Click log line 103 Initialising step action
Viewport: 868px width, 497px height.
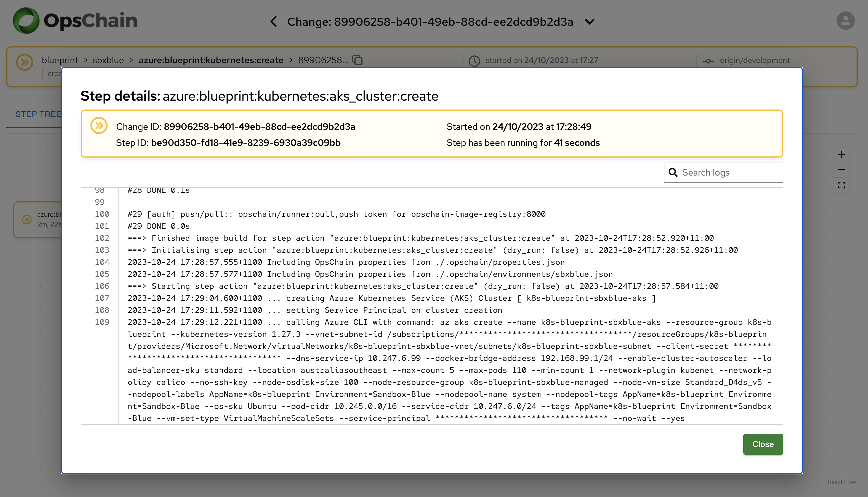point(433,250)
